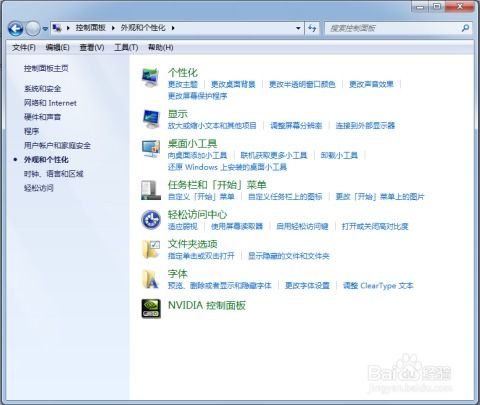Open the 字体 fonts icon

(151, 279)
